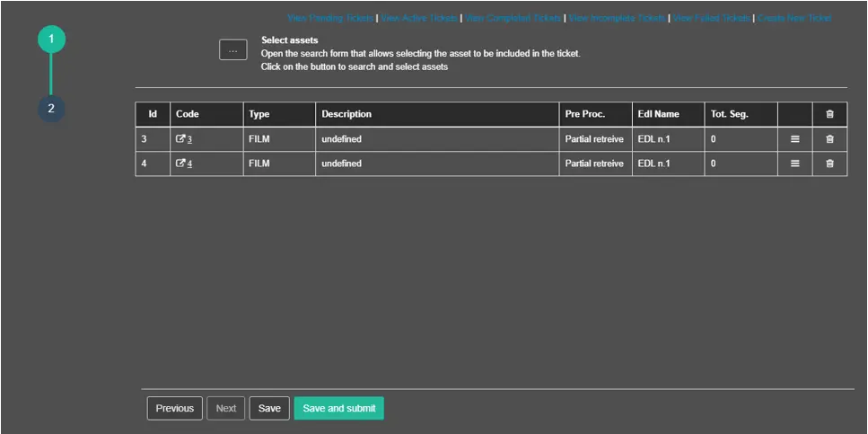
Task: Click the trash icon in table header
Action: 829,114
